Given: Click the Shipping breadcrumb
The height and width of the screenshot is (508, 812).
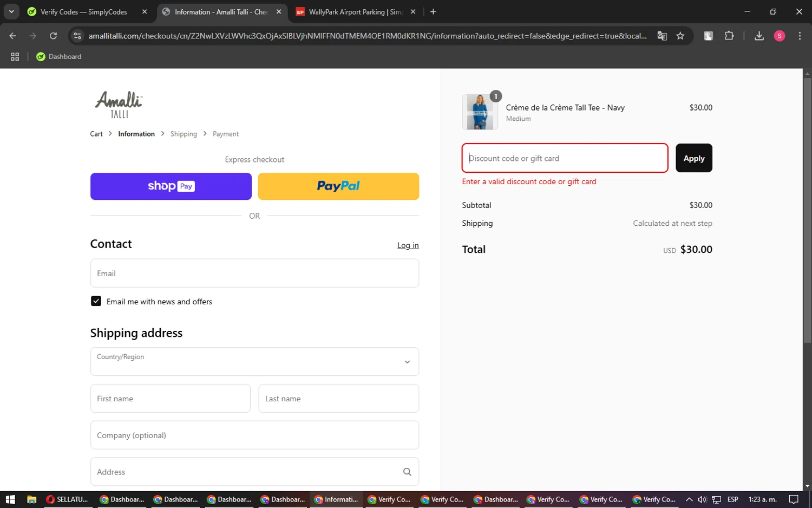Looking at the screenshot, I should pos(184,134).
